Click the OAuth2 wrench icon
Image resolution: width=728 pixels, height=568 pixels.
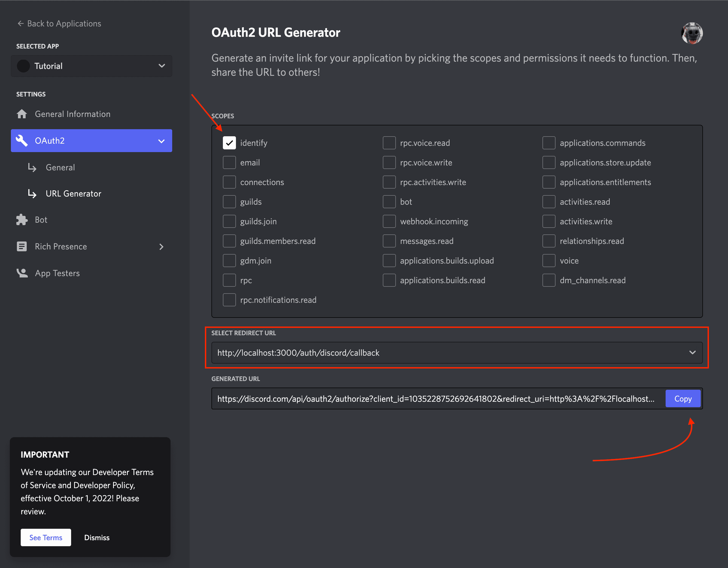coord(22,140)
